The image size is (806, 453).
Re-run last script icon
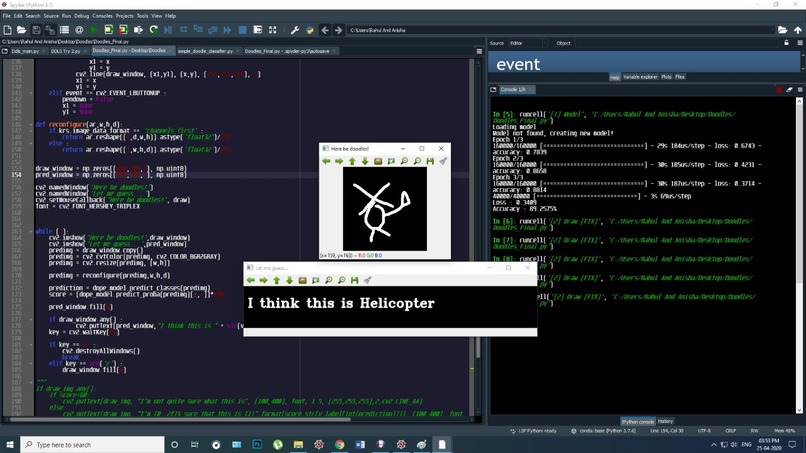tap(153, 30)
